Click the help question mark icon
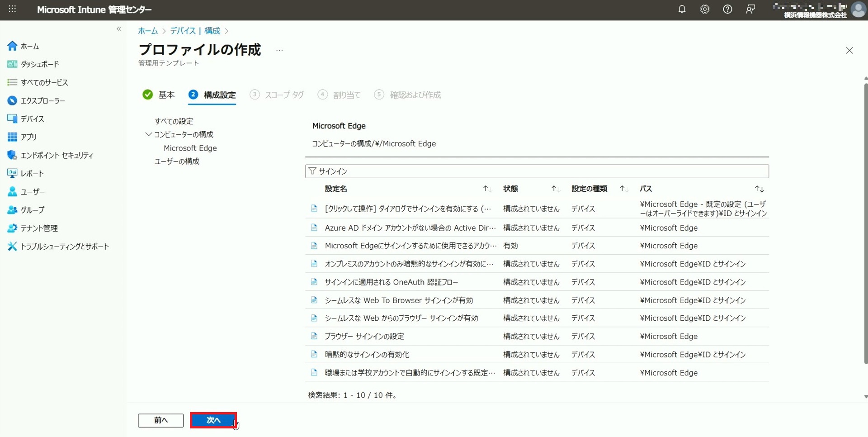Viewport: 868px width, 437px height. [727, 9]
